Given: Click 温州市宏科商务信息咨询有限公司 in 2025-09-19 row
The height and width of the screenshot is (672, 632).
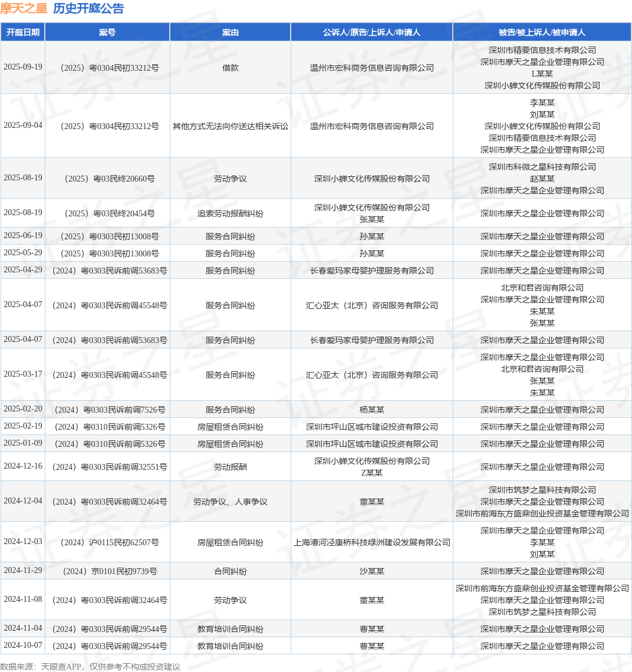Looking at the screenshot, I should (372, 68).
